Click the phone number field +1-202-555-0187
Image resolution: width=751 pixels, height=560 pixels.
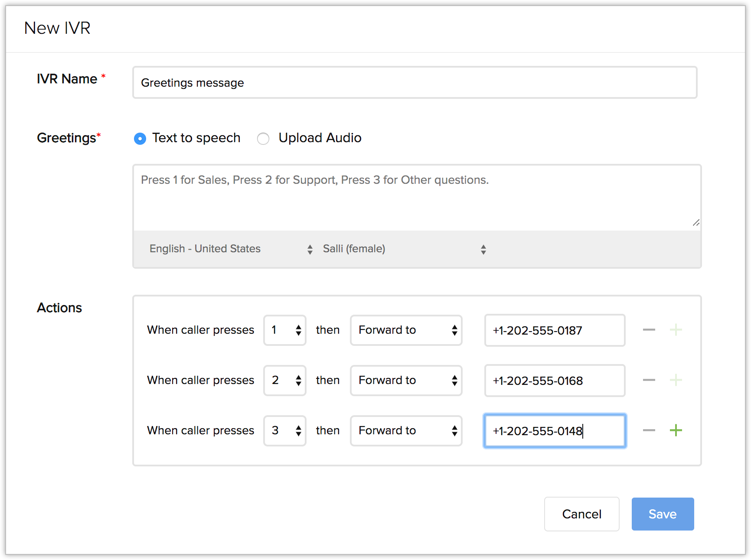[x=555, y=331]
